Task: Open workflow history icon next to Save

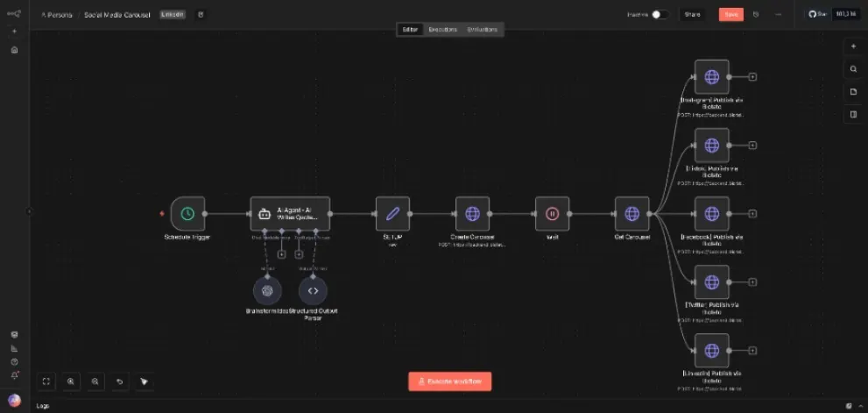Action: (756, 14)
